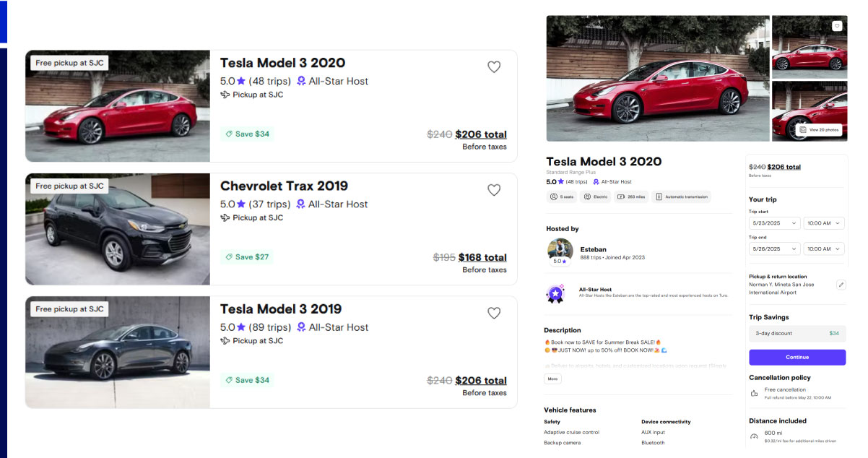This screenshot has width=868, height=458.
Task: Favorite the Tesla Model 3 2020 listing
Action: [494, 67]
